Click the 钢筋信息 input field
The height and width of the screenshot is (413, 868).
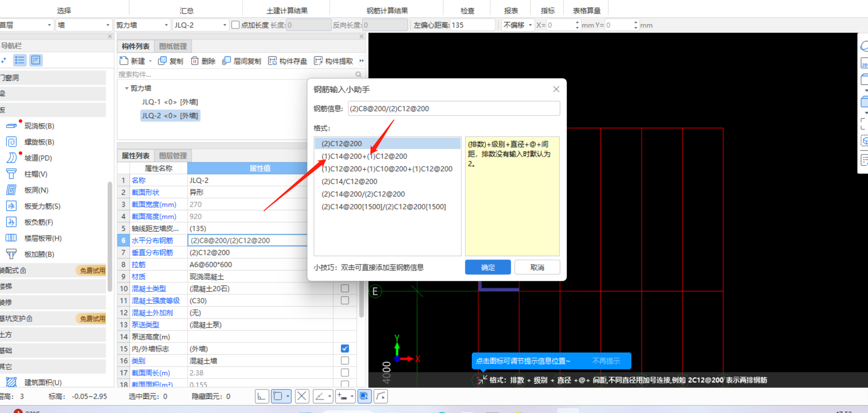pos(454,109)
